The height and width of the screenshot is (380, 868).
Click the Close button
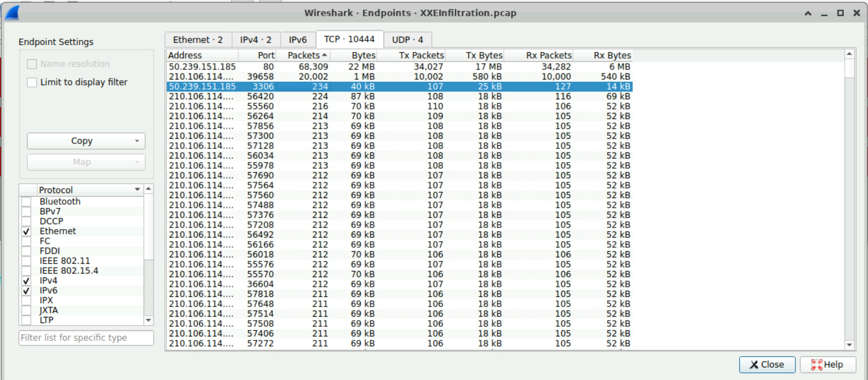[767, 365]
